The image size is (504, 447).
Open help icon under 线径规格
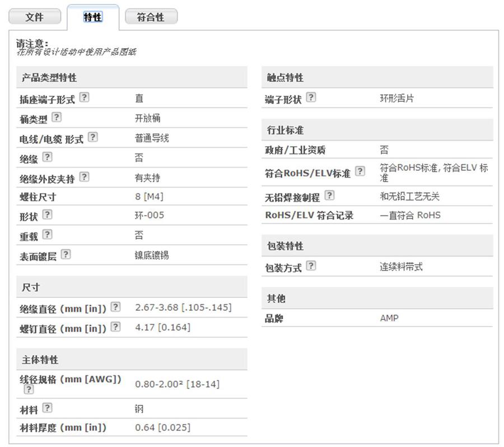[29, 389]
